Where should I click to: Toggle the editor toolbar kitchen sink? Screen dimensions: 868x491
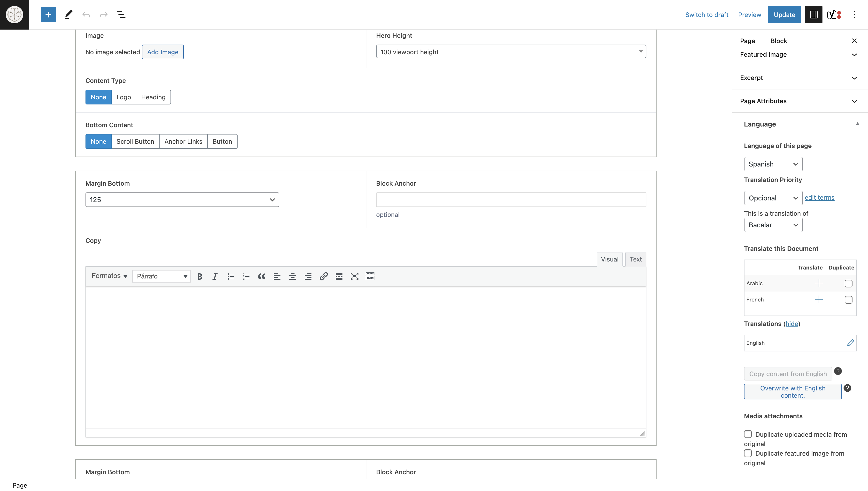click(x=370, y=277)
